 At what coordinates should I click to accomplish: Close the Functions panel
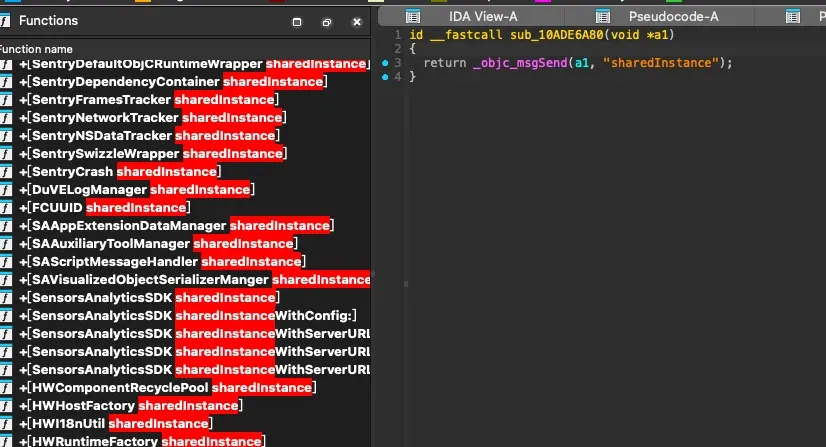click(357, 22)
